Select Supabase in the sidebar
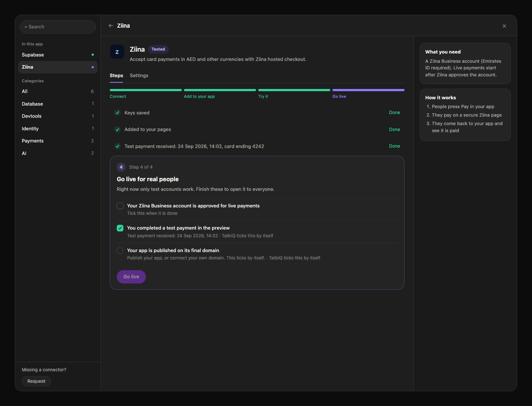 coord(58,55)
